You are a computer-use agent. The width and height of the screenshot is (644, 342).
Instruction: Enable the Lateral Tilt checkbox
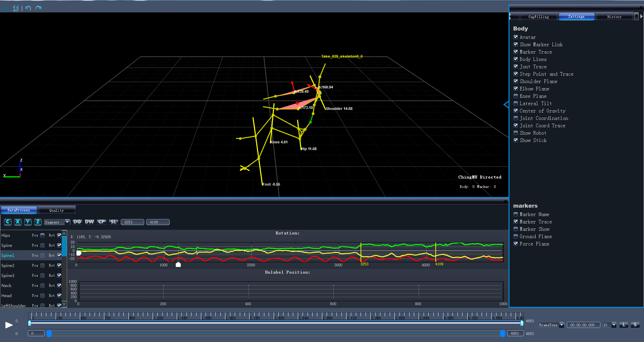tap(516, 104)
